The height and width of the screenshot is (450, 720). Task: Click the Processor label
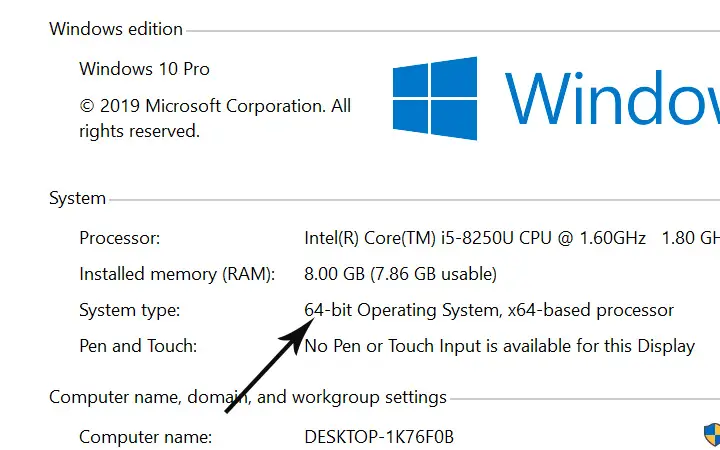coord(119,238)
